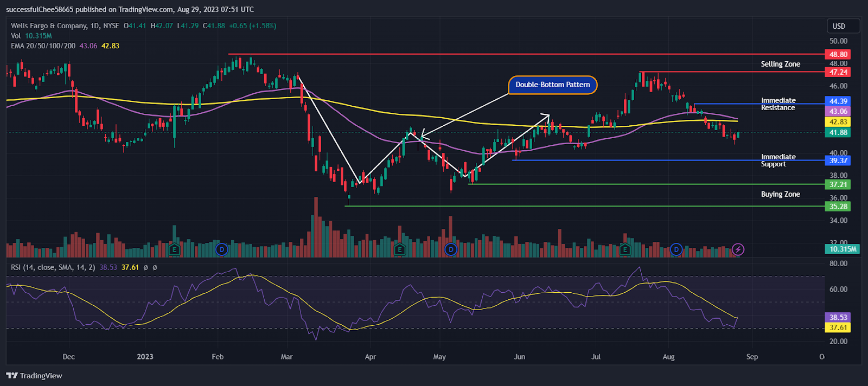Click the 2023 label on the time axis

point(145,357)
